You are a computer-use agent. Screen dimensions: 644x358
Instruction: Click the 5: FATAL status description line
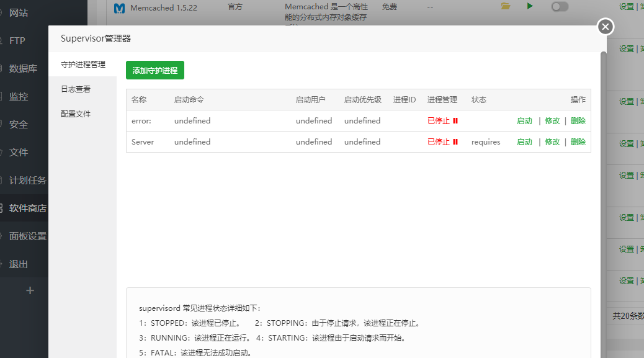coord(195,352)
